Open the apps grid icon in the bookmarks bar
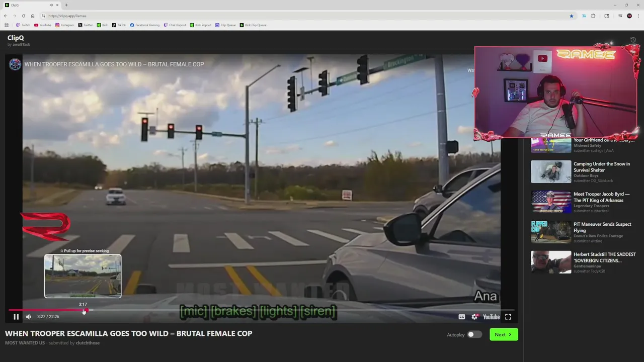 point(7,25)
